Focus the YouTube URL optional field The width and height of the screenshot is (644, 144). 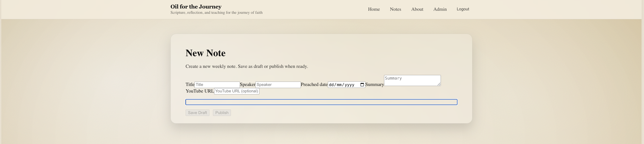237,91
